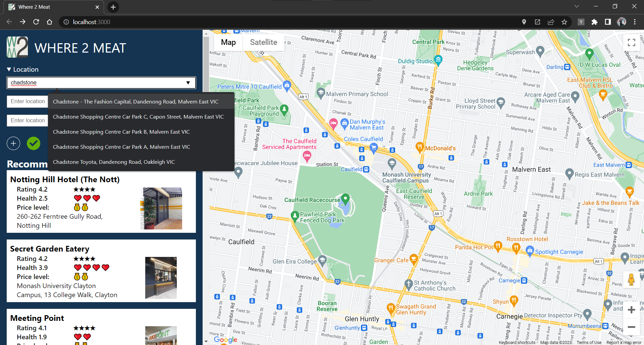The width and height of the screenshot is (644, 345).
Task: Click the Caulfield train station icon
Action: [x=366, y=169]
